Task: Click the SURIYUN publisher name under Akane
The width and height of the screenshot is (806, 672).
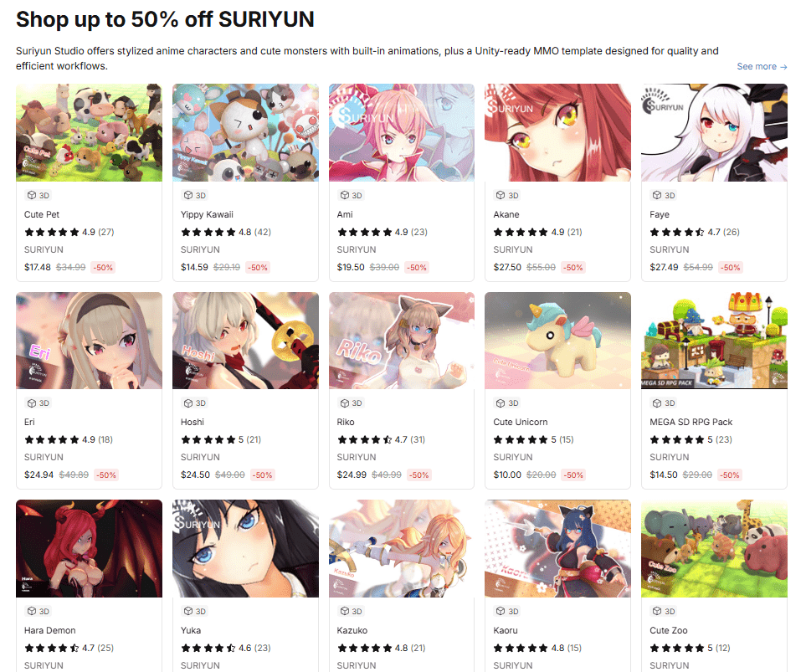Action: coord(513,249)
